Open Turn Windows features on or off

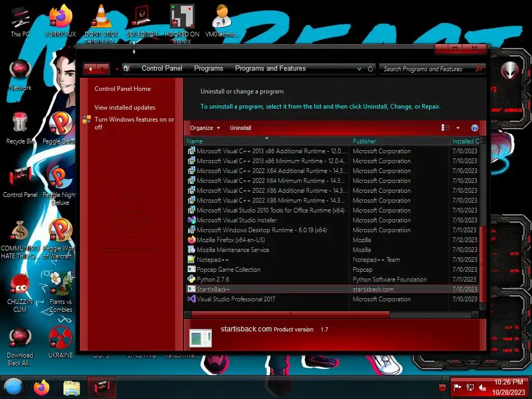134,123
